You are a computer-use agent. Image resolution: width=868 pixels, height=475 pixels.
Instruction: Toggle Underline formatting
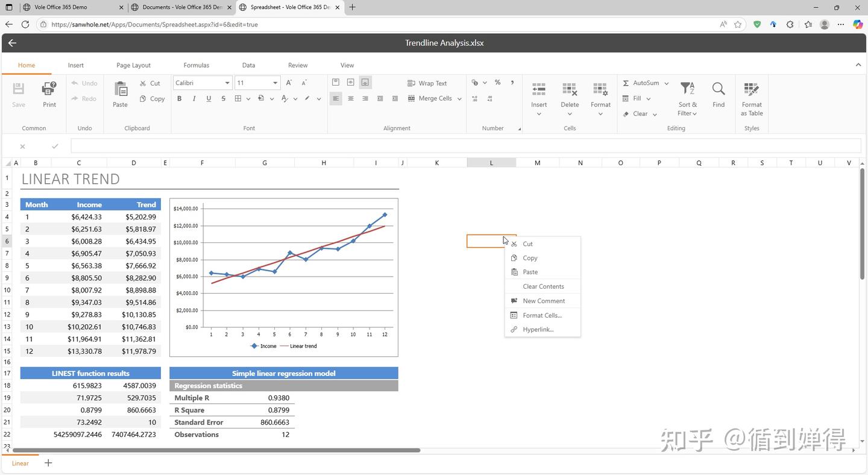coord(209,99)
